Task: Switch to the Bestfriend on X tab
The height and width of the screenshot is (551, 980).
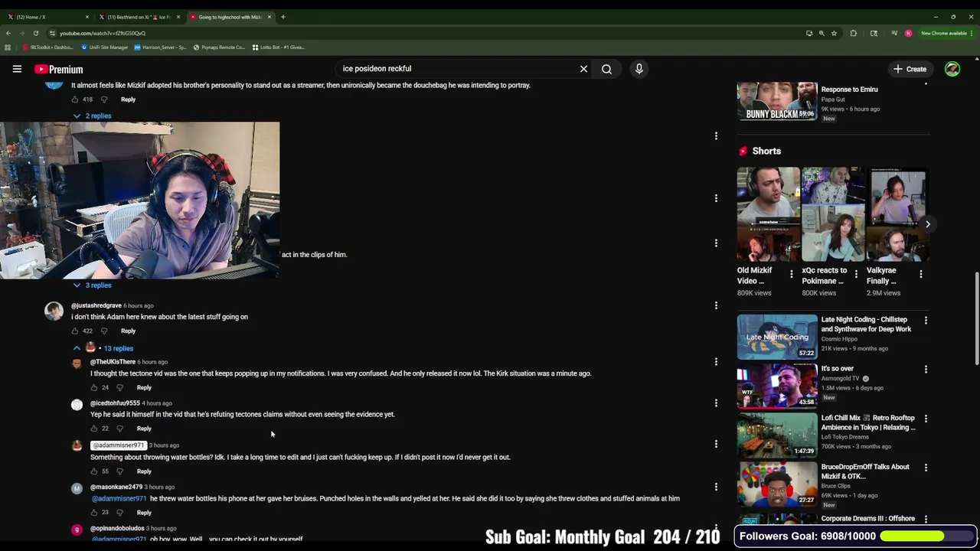Action: 138,17
